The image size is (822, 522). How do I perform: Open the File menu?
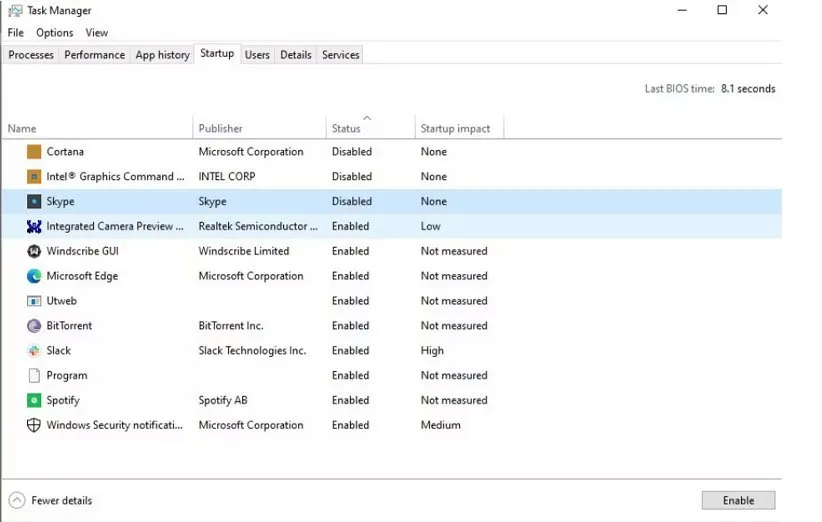click(x=16, y=33)
